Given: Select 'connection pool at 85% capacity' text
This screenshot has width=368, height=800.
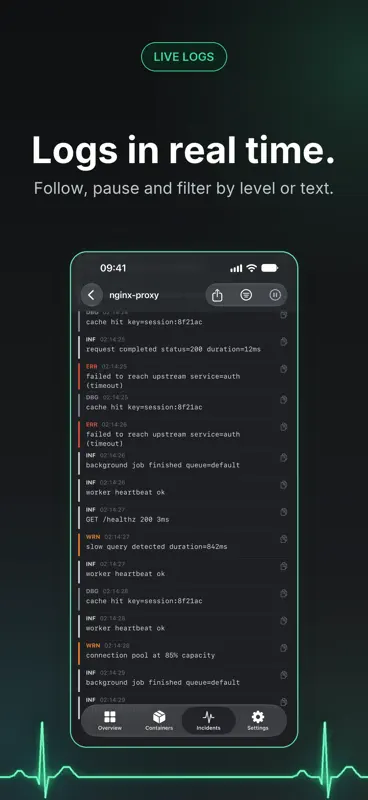Looking at the screenshot, I should click(x=150, y=656).
